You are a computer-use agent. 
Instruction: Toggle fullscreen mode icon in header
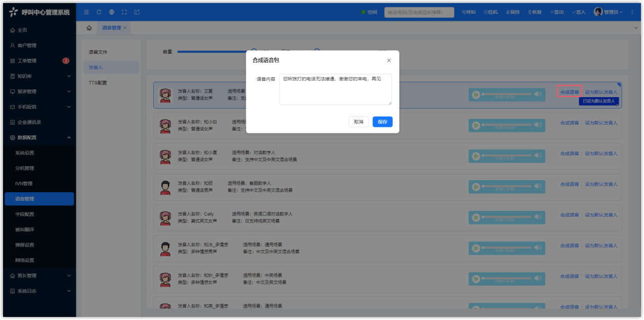pyautogui.click(x=124, y=12)
